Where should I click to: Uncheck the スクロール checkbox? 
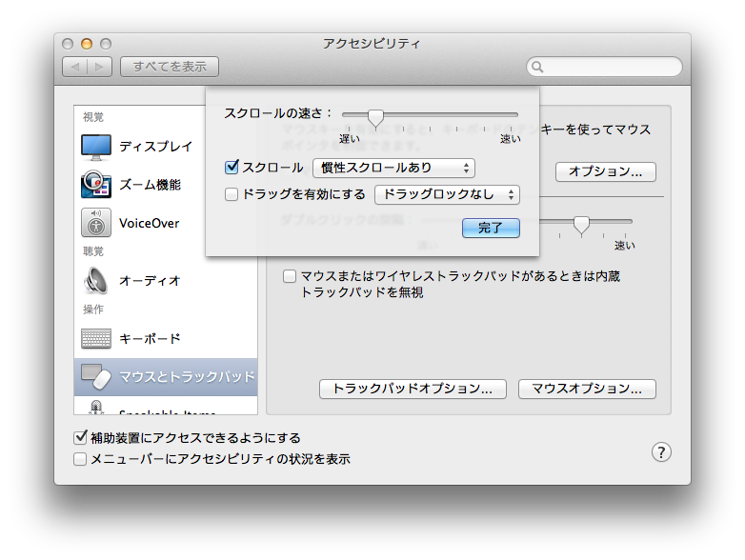pos(232,168)
